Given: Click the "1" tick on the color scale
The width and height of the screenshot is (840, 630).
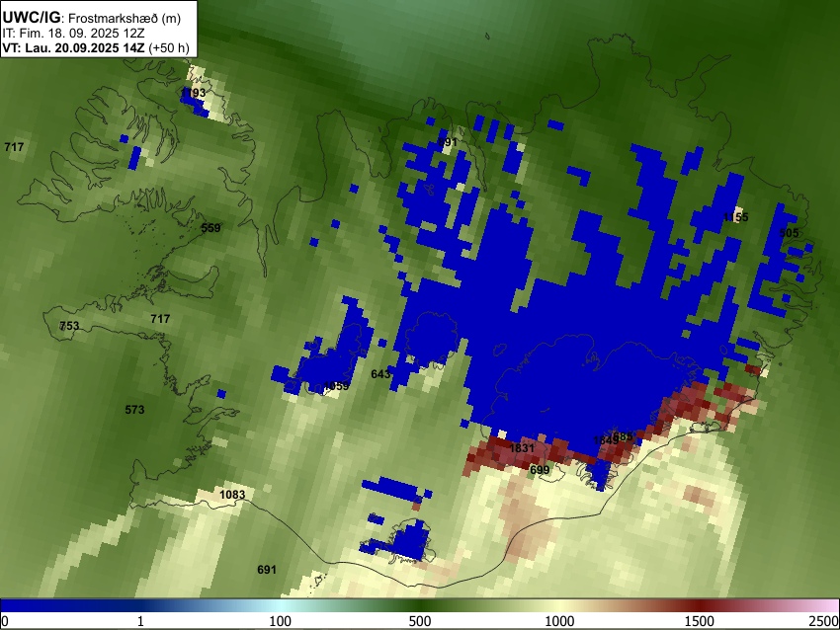Looking at the screenshot, I should (140, 621).
